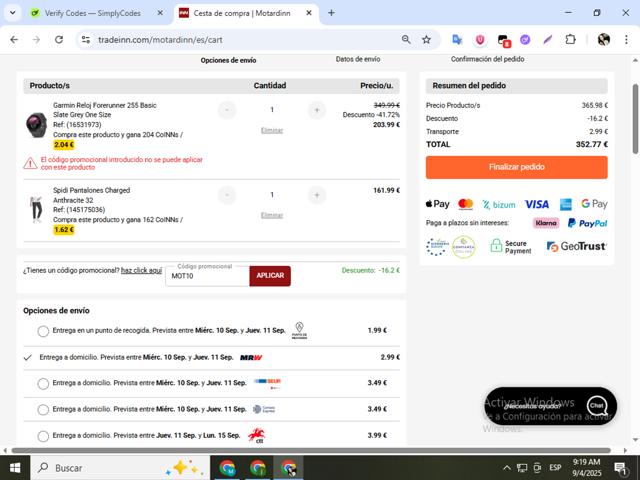Increase quantity of Spidi Pantalones Charged
This screenshot has width=640, height=480.
click(x=317, y=195)
